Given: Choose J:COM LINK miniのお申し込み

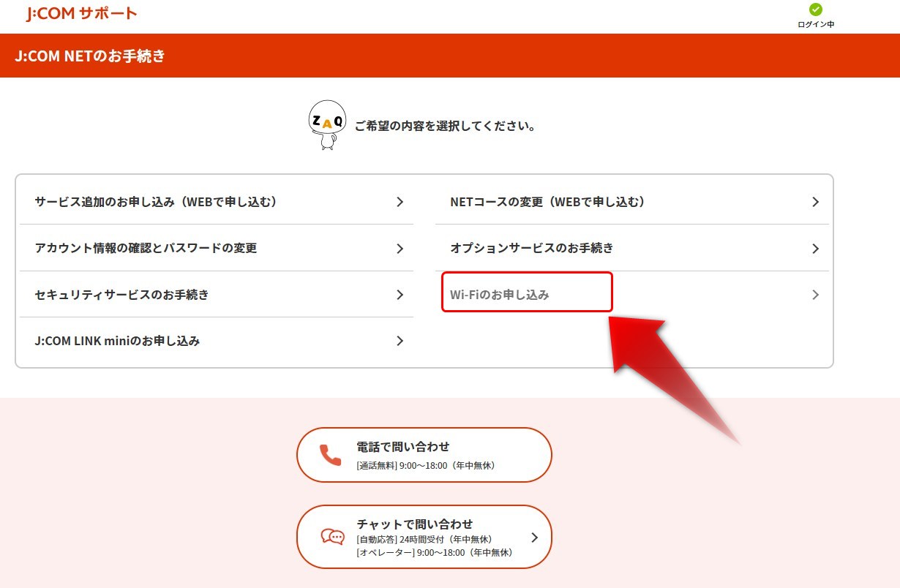Looking at the screenshot, I should [x=117, y=341].
